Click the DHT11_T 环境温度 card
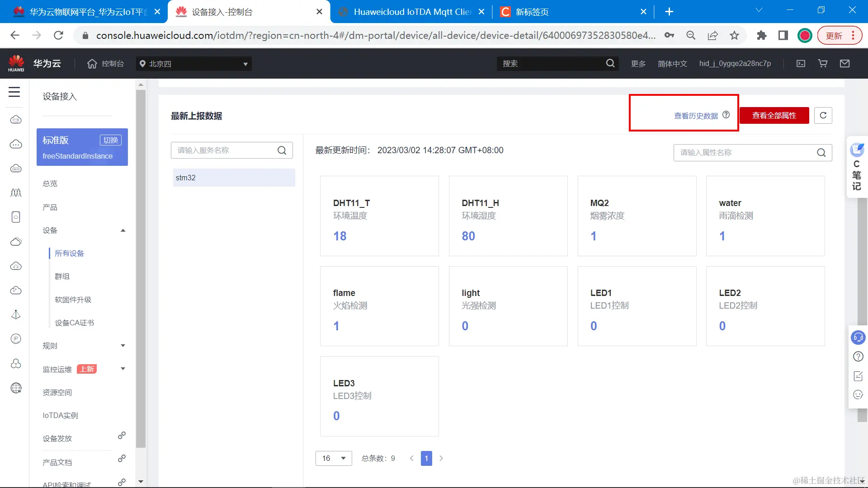This screenshot has height=488, width=868. click(x=379, y=216)
